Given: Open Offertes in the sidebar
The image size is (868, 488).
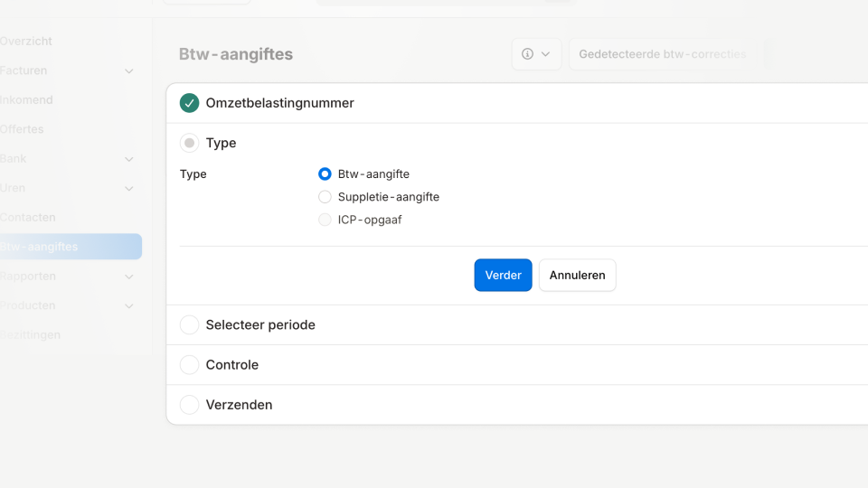Looking at the screenshot, I should tap(22, 129).
